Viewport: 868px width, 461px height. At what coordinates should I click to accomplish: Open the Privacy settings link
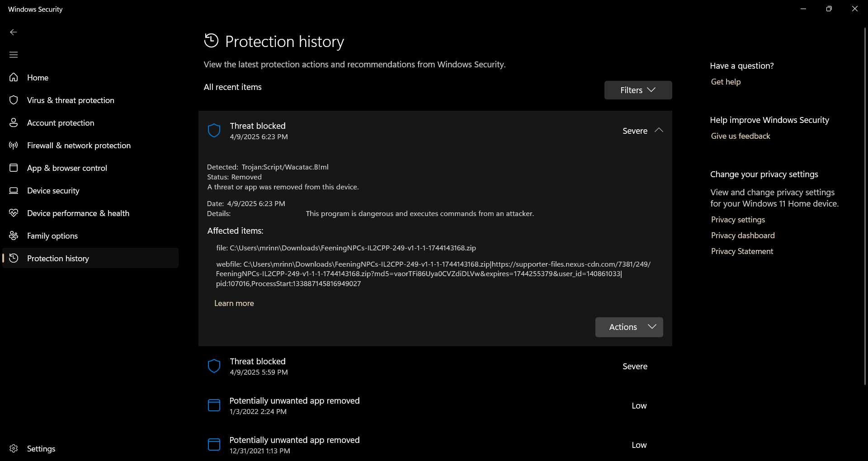[x=738, y=220]
